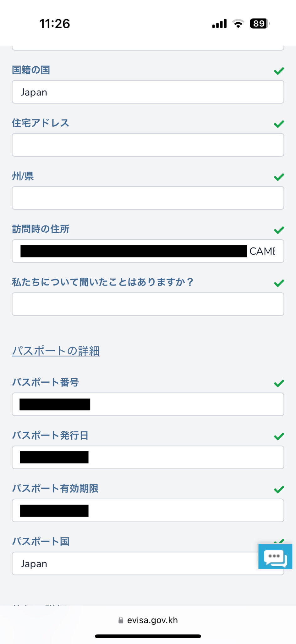Focus the 住宅アドレス input field

(148, 145)
